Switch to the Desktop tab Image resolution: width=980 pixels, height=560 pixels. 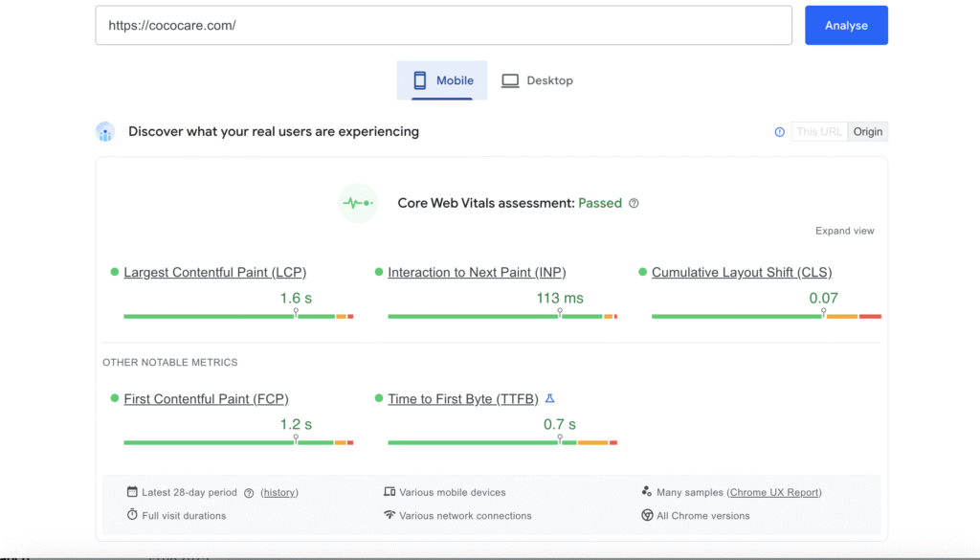coord(537,80)
